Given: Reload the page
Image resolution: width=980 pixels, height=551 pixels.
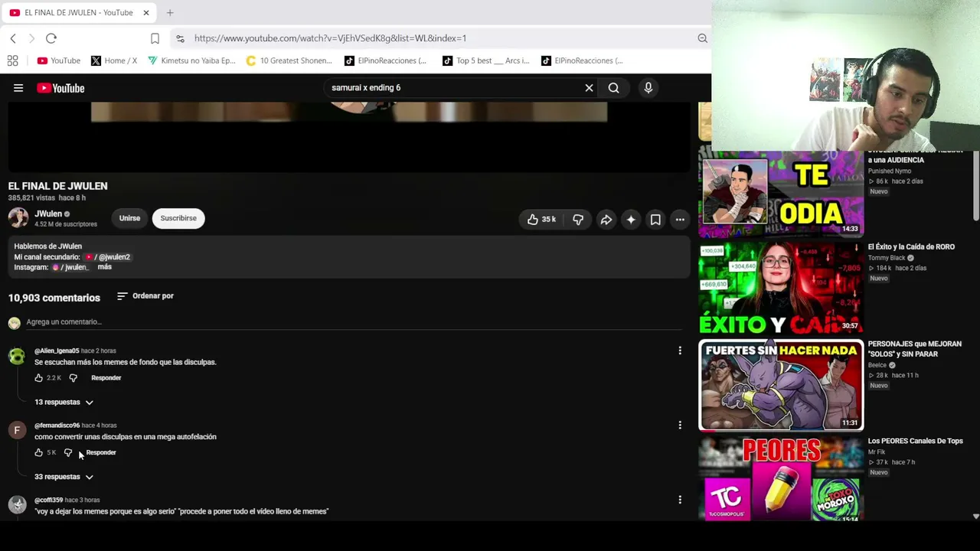Looking at the screenshot, I should [x=51, y=38].
